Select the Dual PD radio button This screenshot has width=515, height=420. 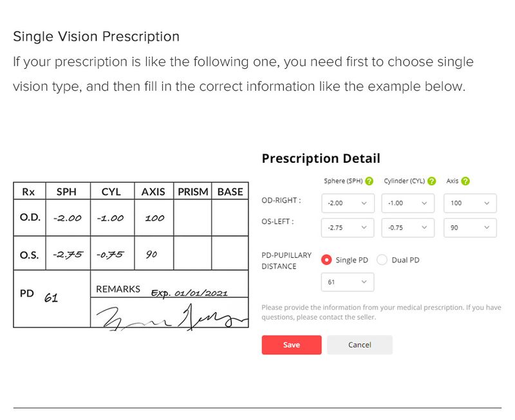point(382,260)
